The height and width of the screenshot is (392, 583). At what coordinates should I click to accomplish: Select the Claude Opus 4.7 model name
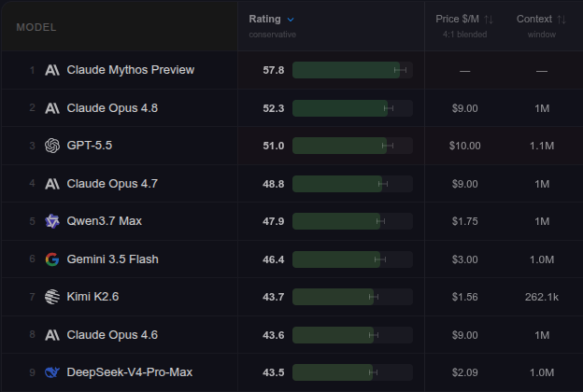tap(112, 184)
